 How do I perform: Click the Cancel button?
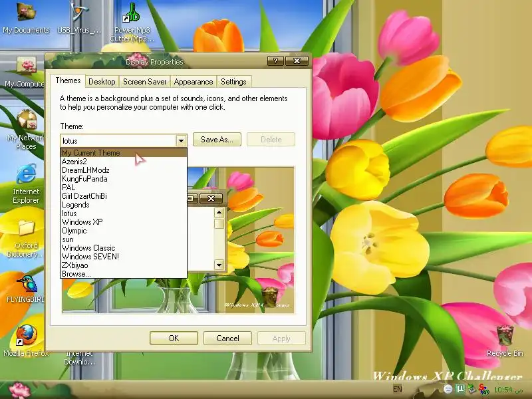(227, 338)
